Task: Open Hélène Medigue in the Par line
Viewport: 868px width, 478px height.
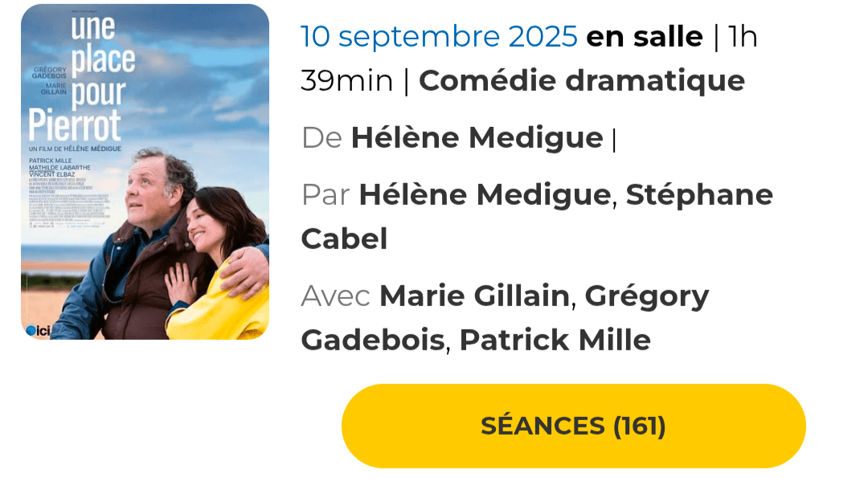Action: (x=485, y=194)
